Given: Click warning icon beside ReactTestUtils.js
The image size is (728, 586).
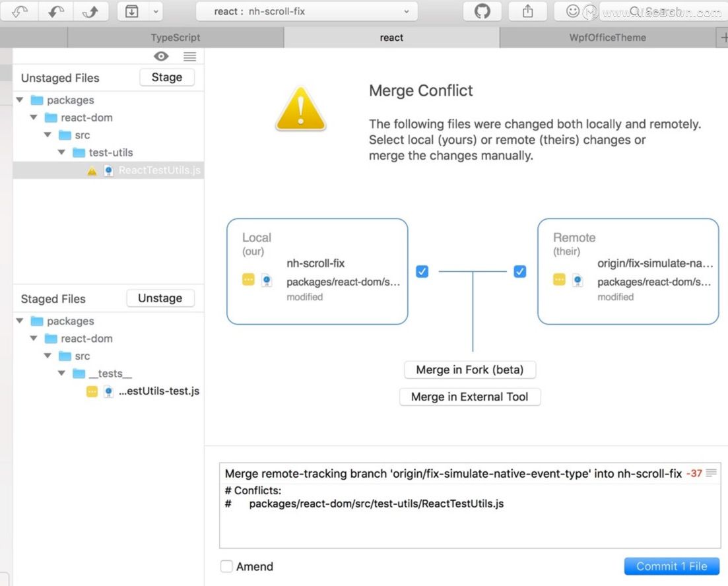Looking at the screenshot, I should 92,171.
